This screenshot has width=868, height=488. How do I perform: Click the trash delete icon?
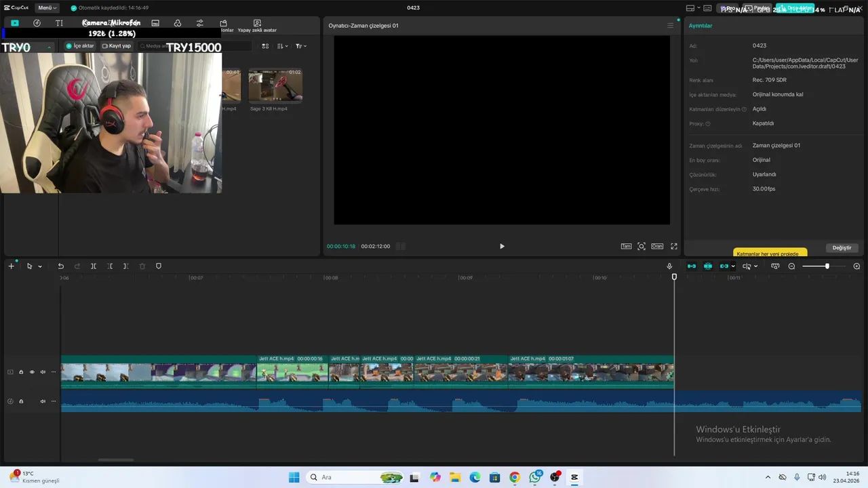pos(142,266)
